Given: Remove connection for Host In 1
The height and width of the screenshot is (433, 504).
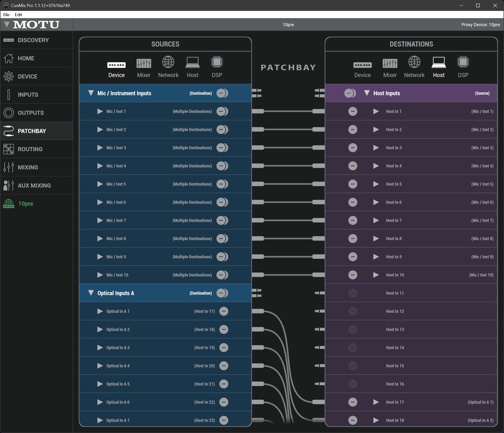Looking at the screenshot, I should 353,111.
